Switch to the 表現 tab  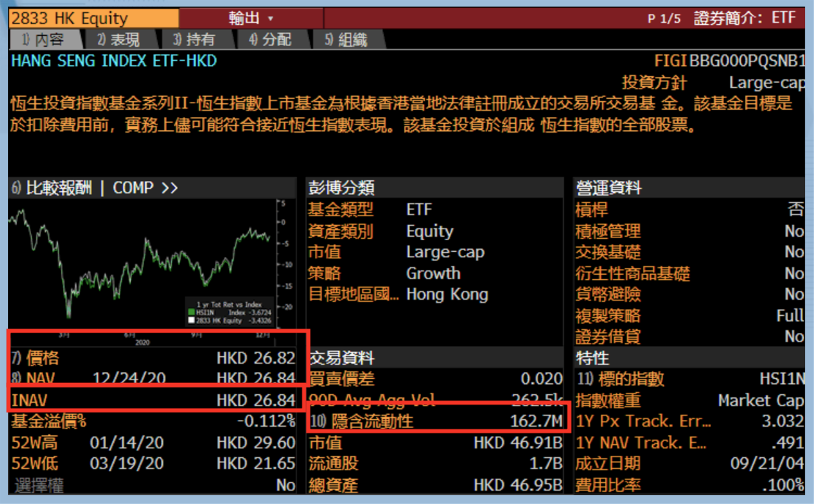[119, 40]
